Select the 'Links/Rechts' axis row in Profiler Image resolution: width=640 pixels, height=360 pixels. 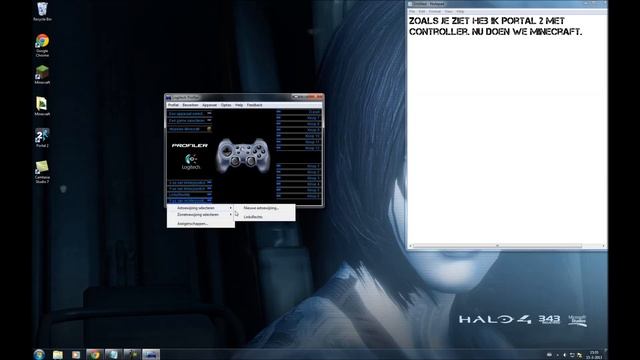pyautogui.click(x=190, y=195)
